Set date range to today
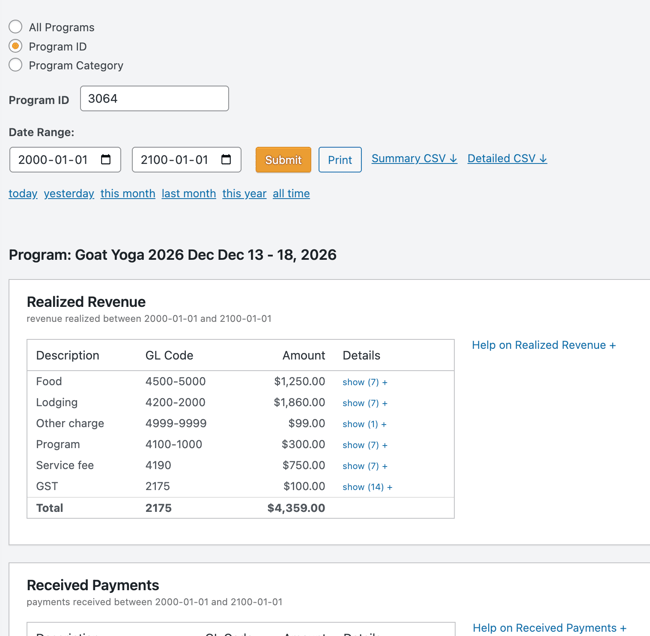 [23, 194]
